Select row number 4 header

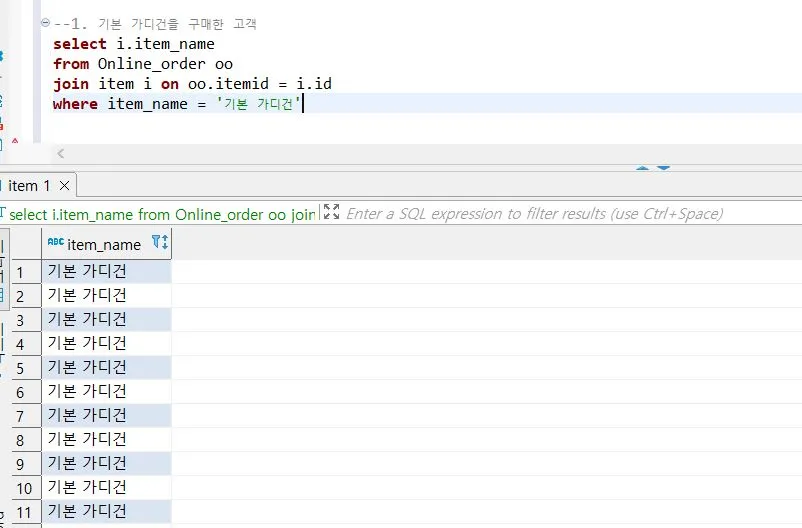click(x=26, y=344)
